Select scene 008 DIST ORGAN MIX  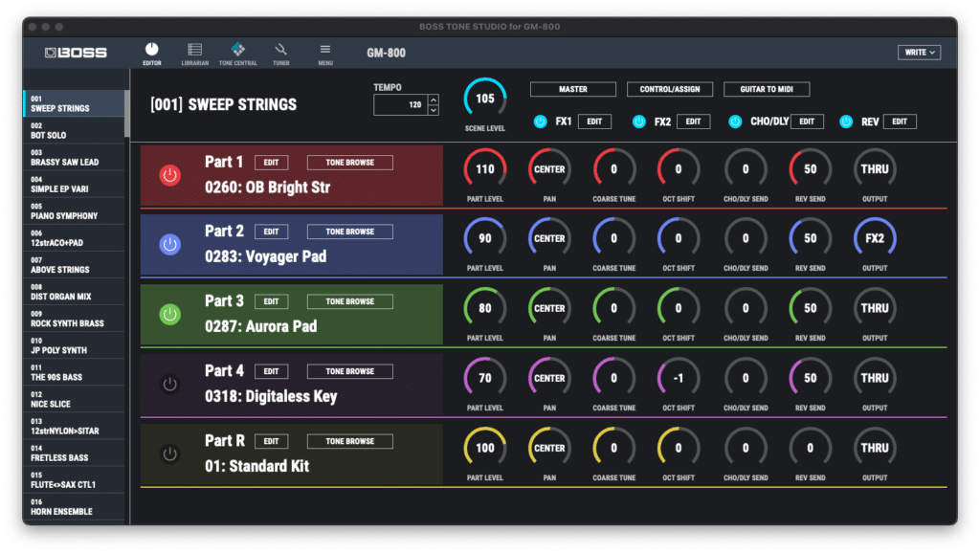(x=74, y=292)
